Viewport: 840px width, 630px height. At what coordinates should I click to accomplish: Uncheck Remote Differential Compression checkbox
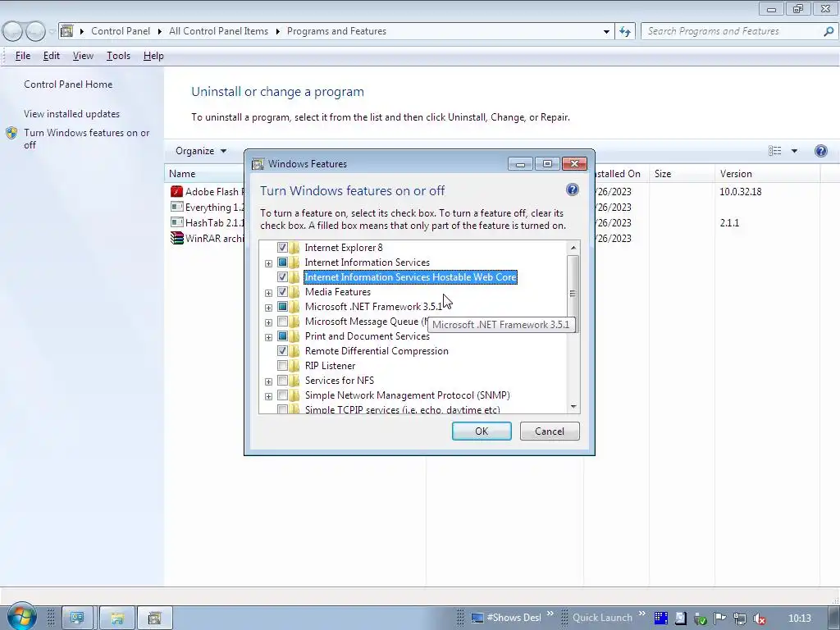click(282, 351)
